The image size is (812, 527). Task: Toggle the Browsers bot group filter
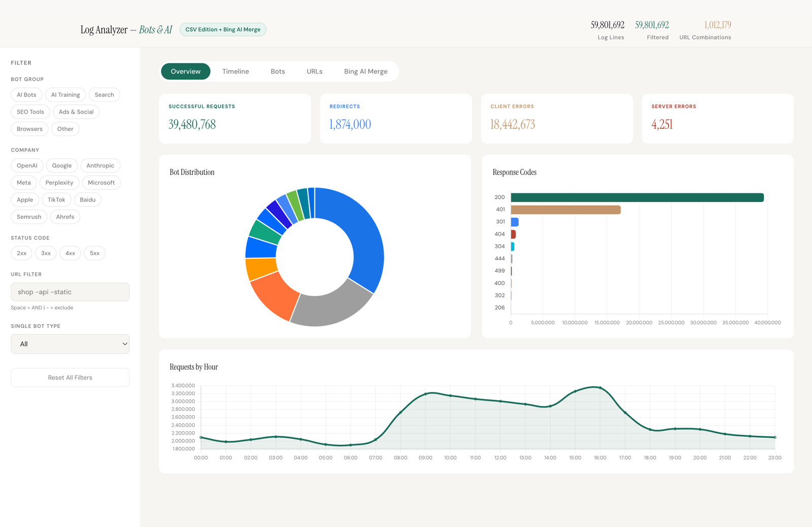pyautogui.click(x=29, y=129)
